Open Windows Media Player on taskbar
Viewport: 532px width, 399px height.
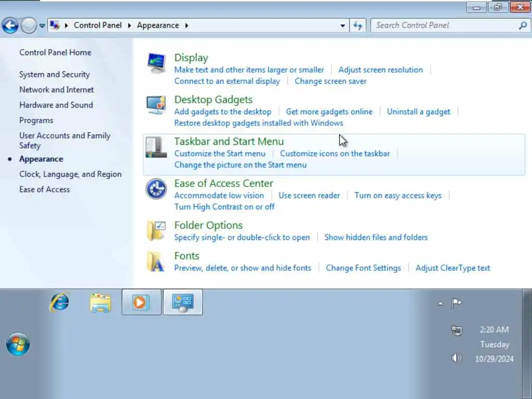coord(141,302)
